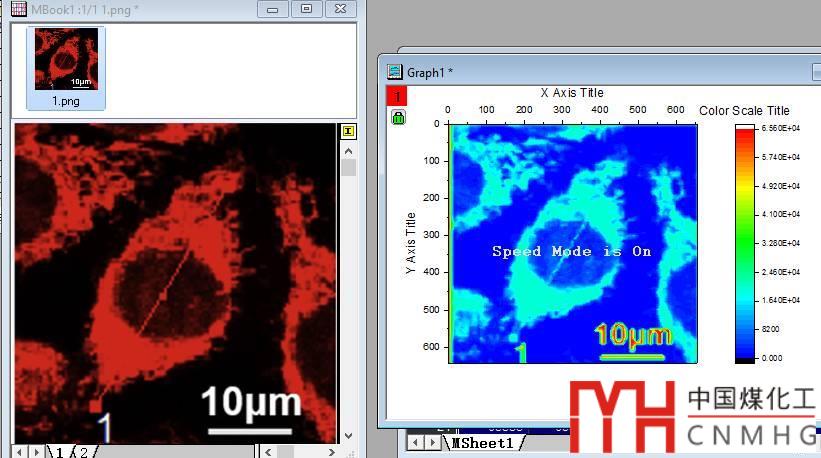Viewport: 821px width, 458px height.
Task: Click the MBook1 window icon
Action: (x=19, y=9)
